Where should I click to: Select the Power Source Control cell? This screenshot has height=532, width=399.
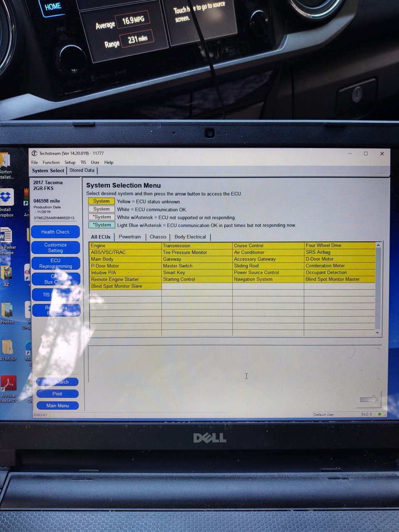tap(268, 273)
